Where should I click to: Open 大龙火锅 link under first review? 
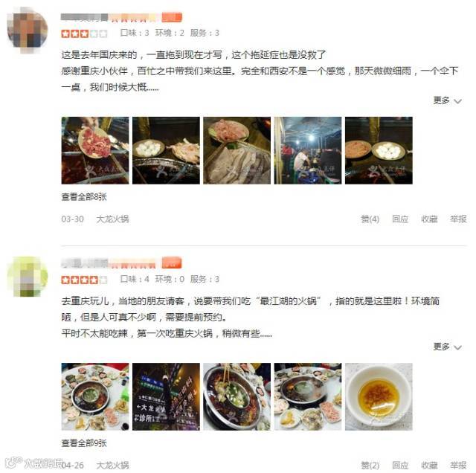[112, 219]
